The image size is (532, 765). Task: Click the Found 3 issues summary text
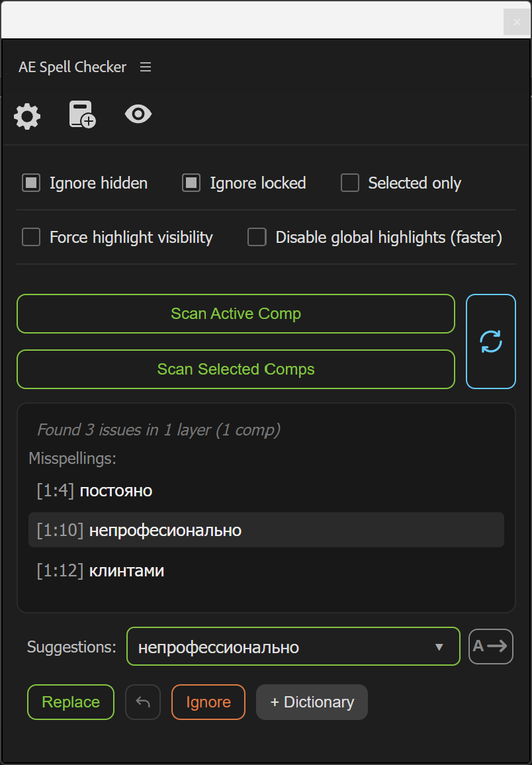pyautogui.click(x=159, y=430)
